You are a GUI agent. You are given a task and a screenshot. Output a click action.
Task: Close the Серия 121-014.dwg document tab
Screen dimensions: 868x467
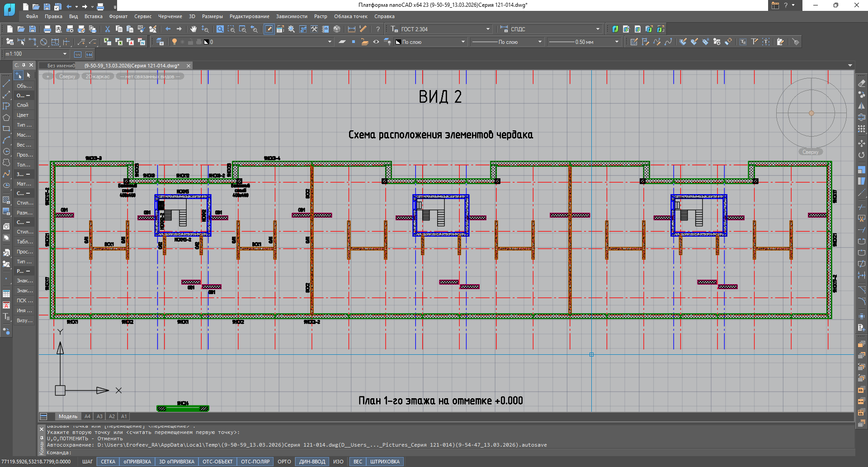pos(189,66)
